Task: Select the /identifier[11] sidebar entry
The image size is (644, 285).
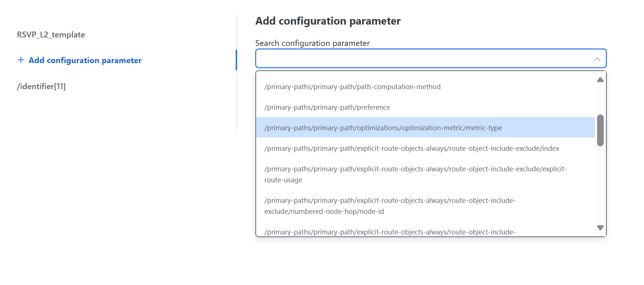Action: [41, 87]
